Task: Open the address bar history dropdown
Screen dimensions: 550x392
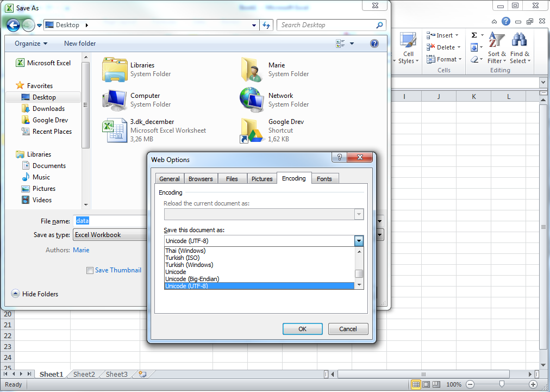Action: pyautogui.click(x=254, y=25)
